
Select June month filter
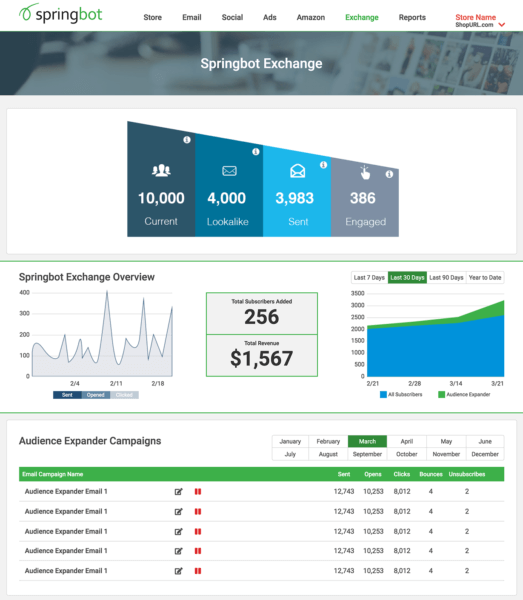tap(485, 441)
